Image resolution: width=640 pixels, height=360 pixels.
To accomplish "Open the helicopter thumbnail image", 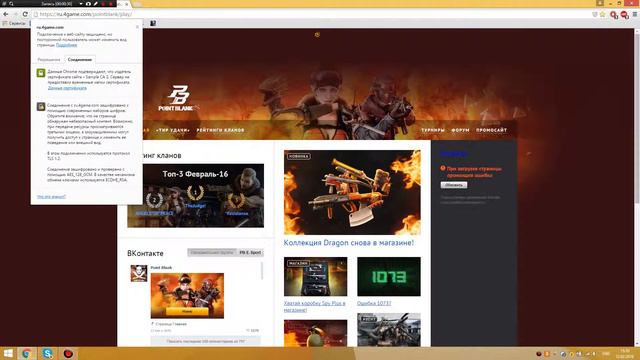I will pos(389,330).
